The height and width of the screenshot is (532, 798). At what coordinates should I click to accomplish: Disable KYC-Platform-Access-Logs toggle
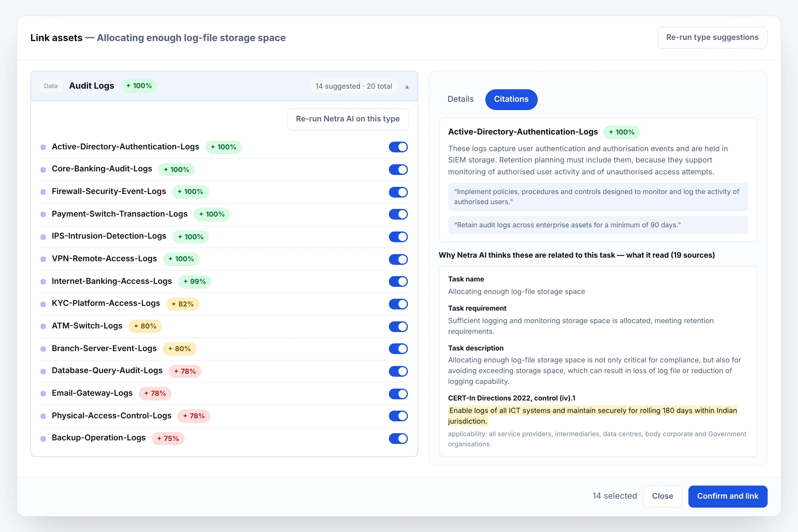tap(398, 304)
